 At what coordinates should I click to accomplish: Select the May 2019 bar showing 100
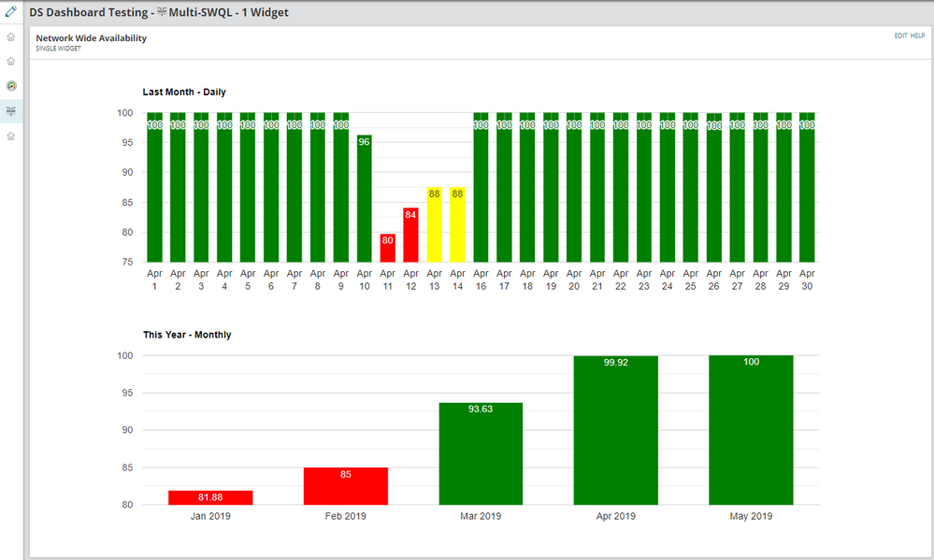[751, 430]
